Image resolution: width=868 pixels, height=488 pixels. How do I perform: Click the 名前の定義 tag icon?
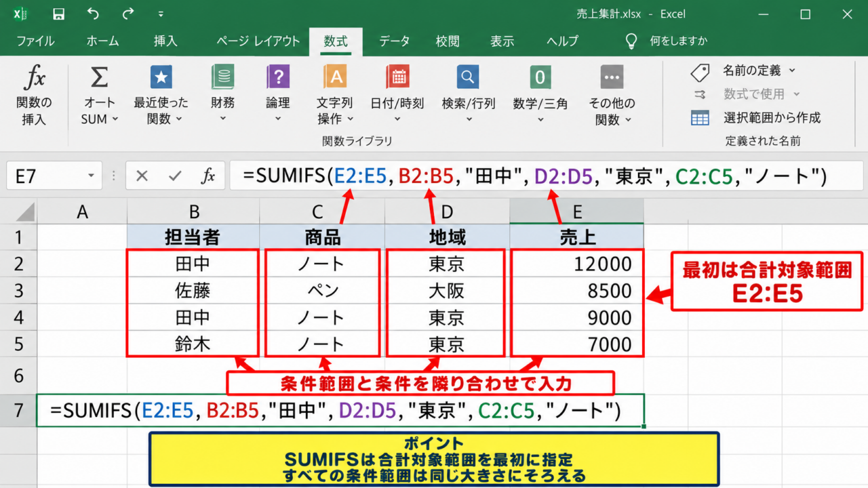point(700,71)
